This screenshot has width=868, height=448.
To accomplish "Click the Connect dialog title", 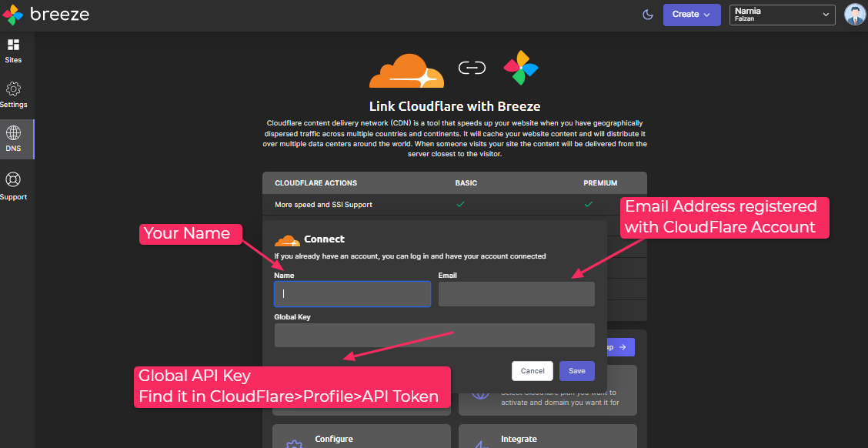I will [x=325, y=240].
